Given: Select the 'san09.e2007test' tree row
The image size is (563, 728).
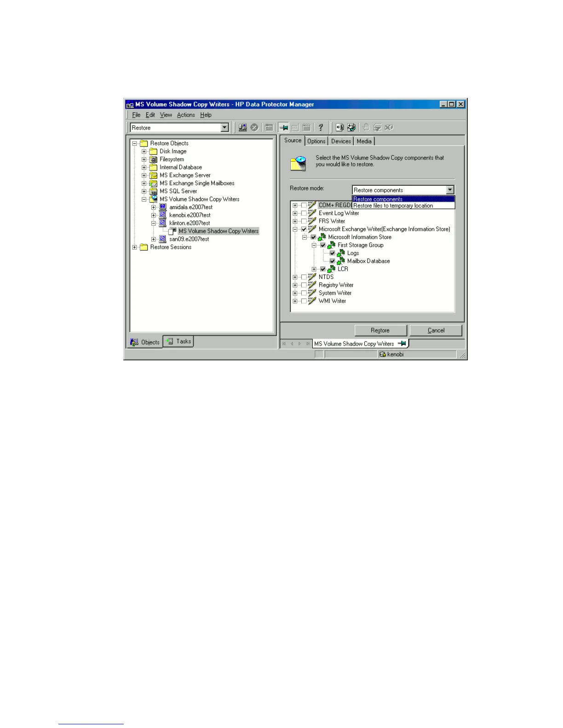Looking at the screenshot, I should pos(189,239).
